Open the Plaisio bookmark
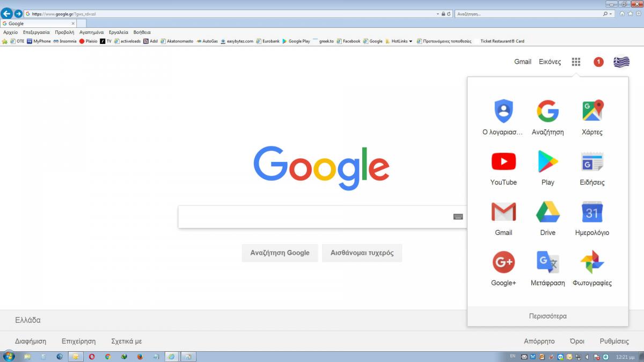 [x=89, y=41]
